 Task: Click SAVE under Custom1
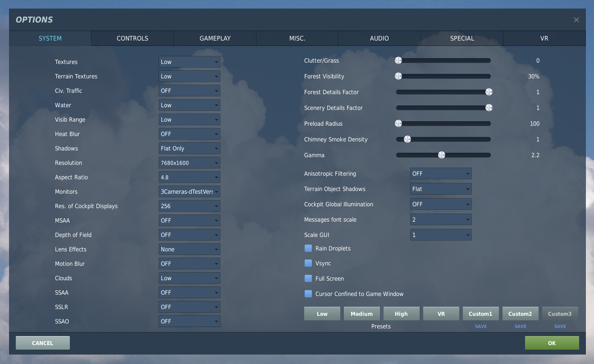pos(481,326)
